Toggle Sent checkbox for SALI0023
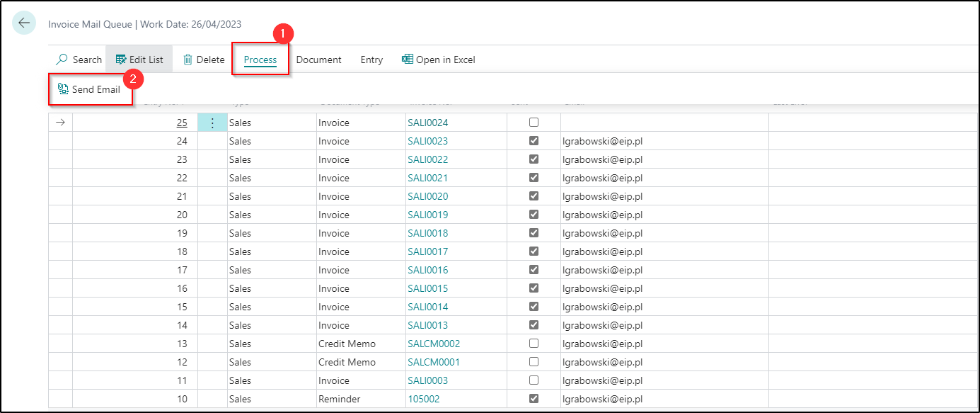Image resolution: width=980 pixels, height=413 pixels. [534, 141]
